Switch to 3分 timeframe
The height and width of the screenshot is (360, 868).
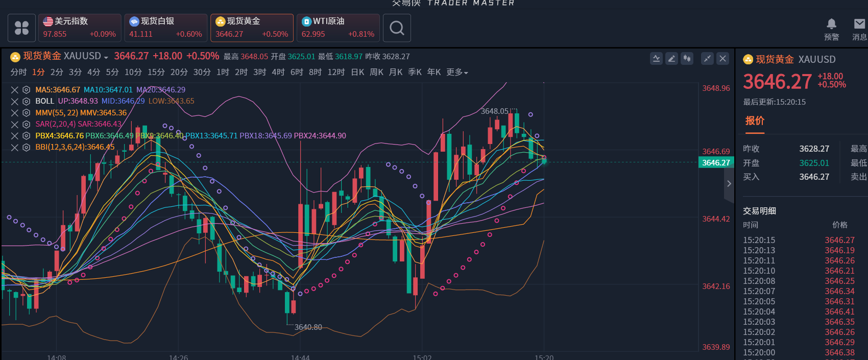(x=75, y=73)
